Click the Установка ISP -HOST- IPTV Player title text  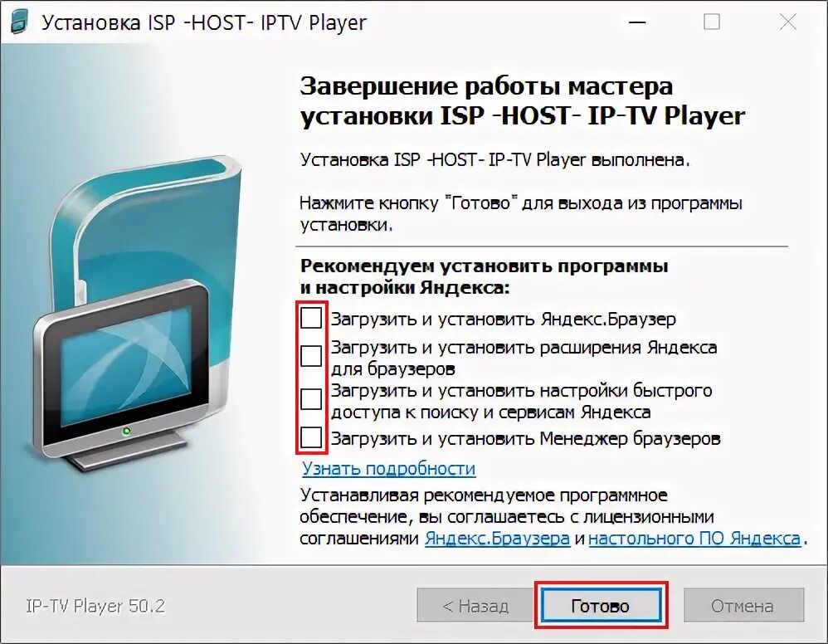tap(204, 22)
